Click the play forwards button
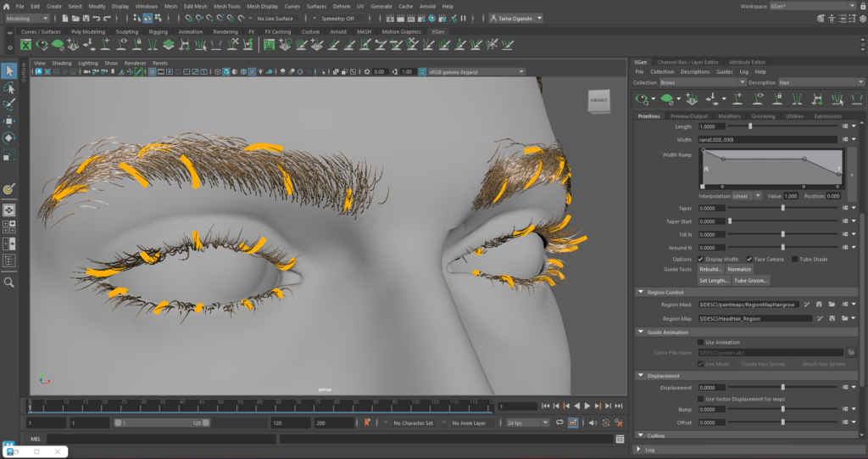Viewport: 868px width, 459px height. click(587, 406)
